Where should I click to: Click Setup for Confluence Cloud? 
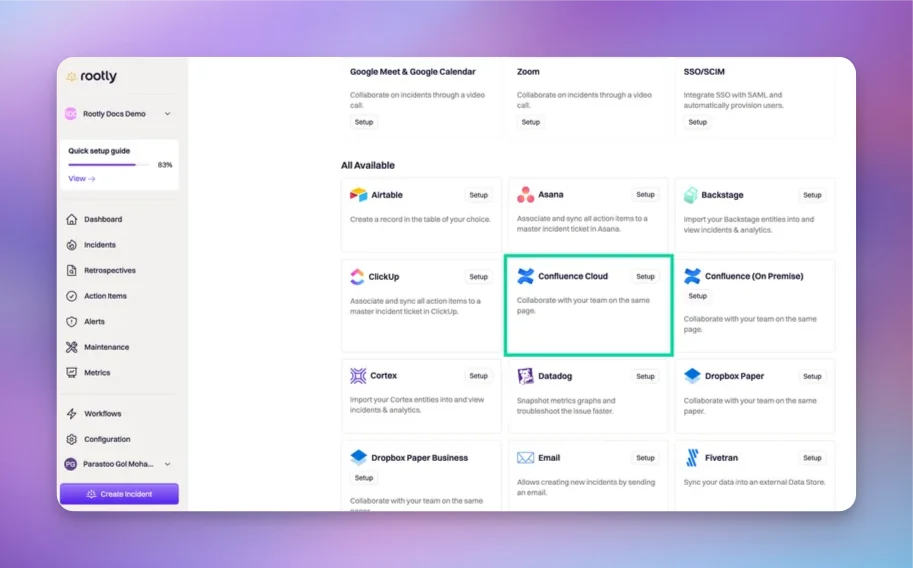645,277
